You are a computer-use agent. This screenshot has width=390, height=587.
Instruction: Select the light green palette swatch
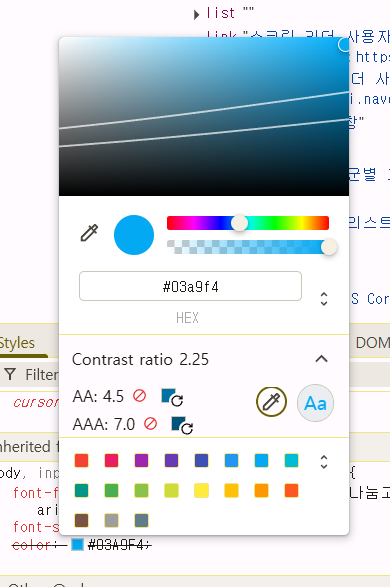point(141,490)
